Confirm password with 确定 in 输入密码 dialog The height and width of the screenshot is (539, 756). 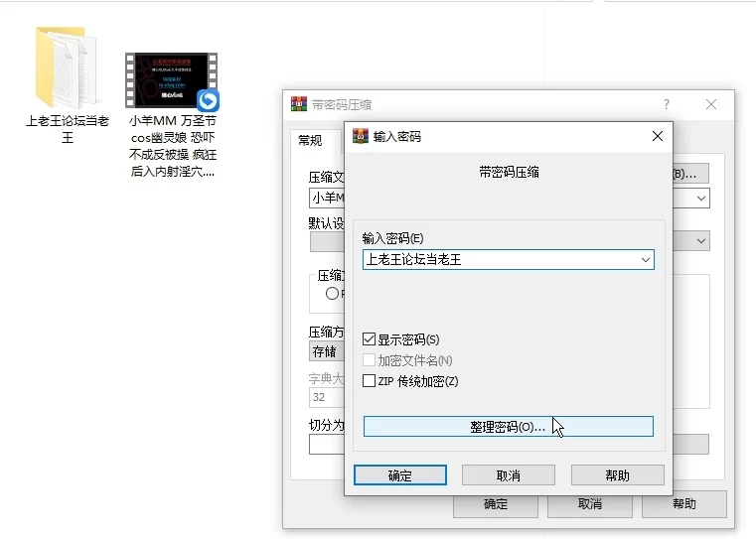(400, 475)
